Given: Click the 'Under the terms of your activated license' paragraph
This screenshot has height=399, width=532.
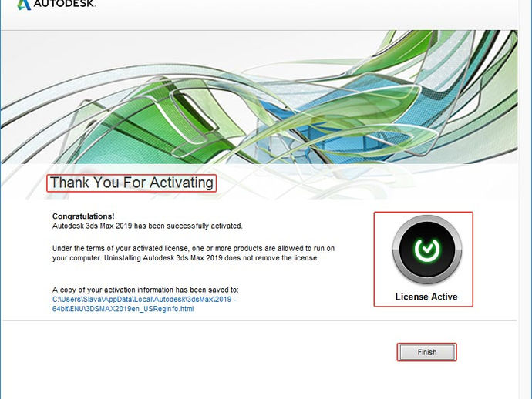Looking at the screenshot, I should (194, 253).
